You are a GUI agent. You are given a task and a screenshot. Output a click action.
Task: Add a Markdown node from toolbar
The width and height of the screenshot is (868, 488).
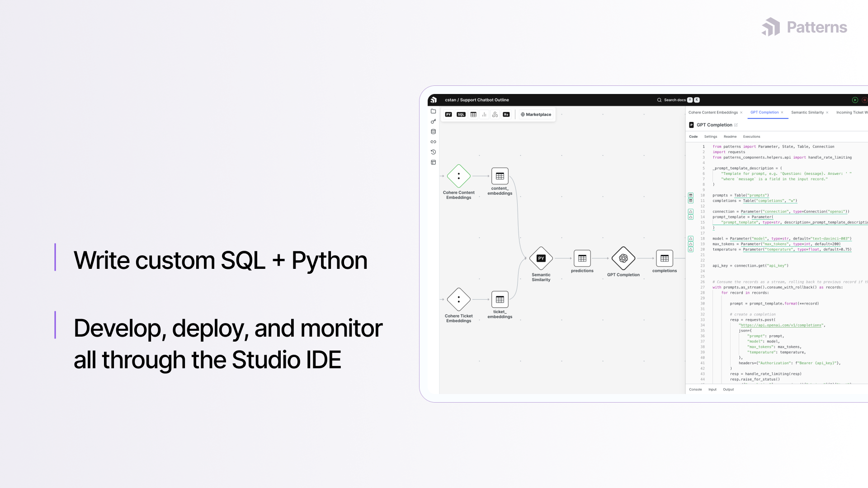[x=506, y=114]
